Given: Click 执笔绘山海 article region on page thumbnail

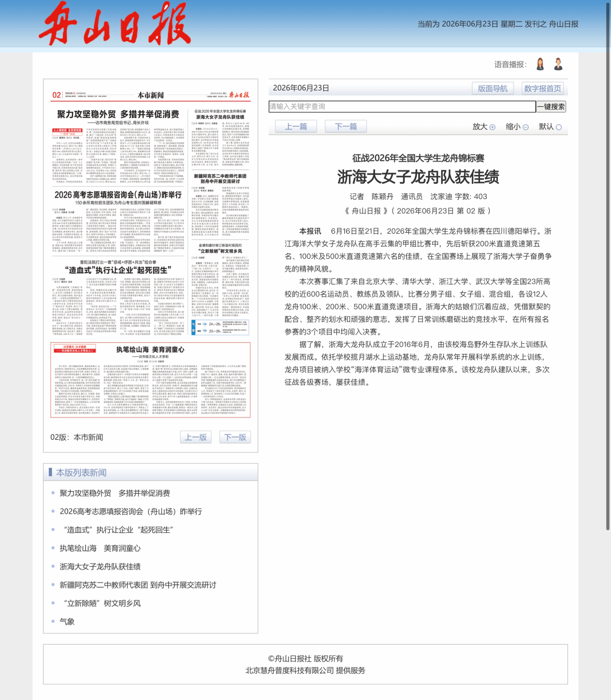Looking at the screenshot, I should coord(150,380).
